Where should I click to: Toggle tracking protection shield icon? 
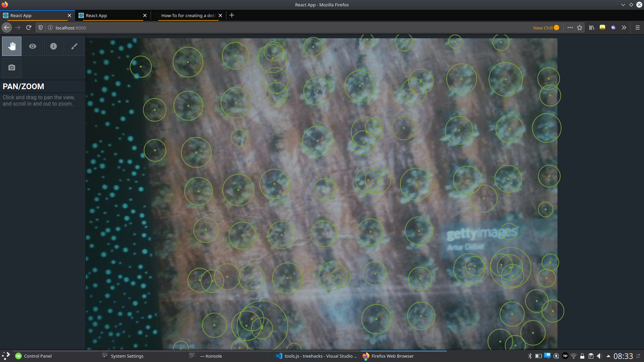coord(41,27)
